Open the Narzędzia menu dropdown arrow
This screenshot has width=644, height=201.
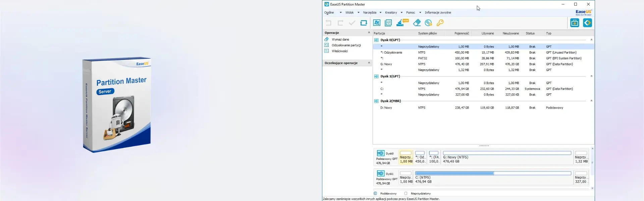point(380,13)
